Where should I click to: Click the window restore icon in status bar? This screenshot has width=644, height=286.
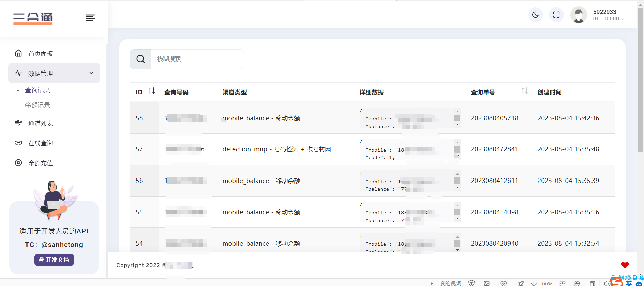point(592,283)
